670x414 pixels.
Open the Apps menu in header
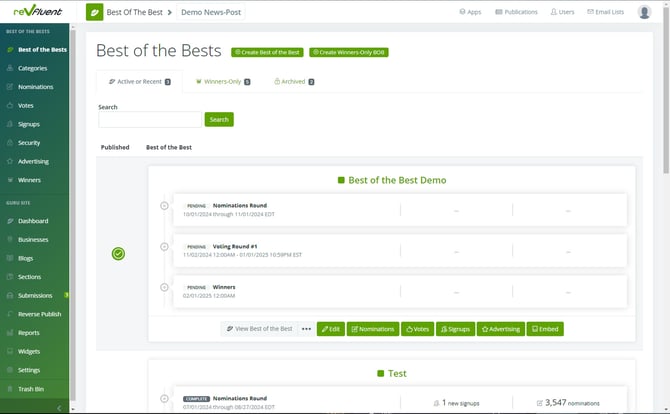(470, 12)
